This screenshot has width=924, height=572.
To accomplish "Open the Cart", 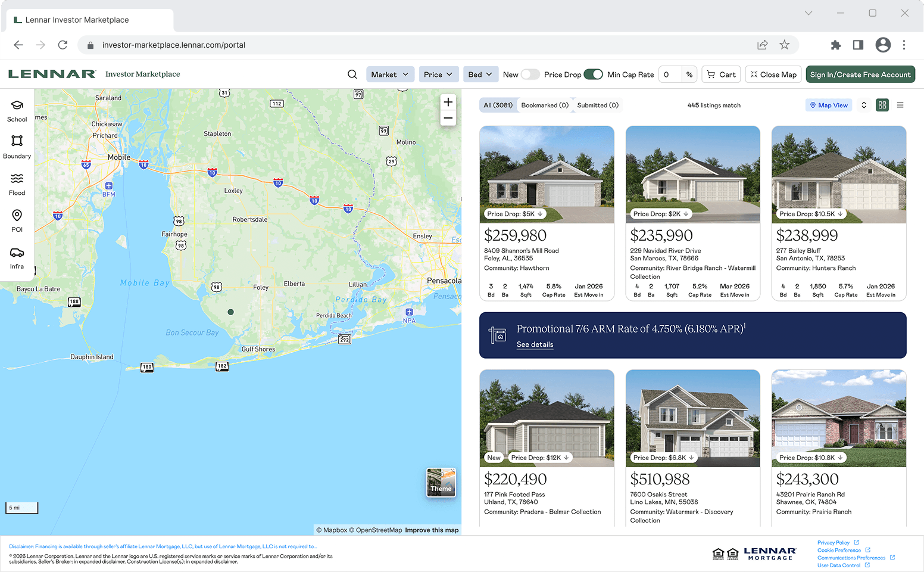I will pyautogui.click(x=721, y=74).
